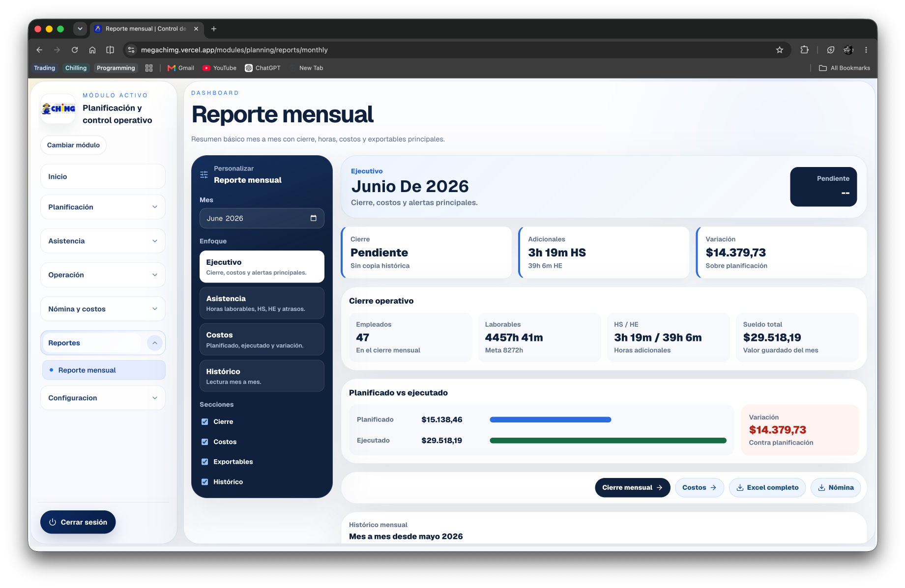Uncheck the Cierre section checkbox
Image resolution: width=905 pixels, height=588 pixels.
click(205, 421)
